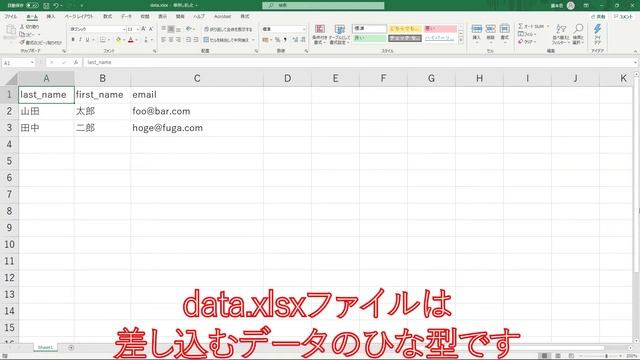640x360 pixels.
Task: Select cell containing foo@bar.com
Action: point(197,111)
